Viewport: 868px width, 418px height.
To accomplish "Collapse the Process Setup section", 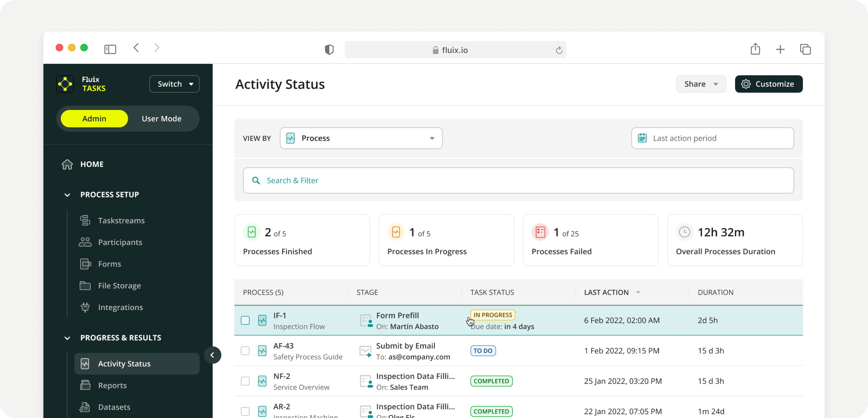I will tap(67, 195).
